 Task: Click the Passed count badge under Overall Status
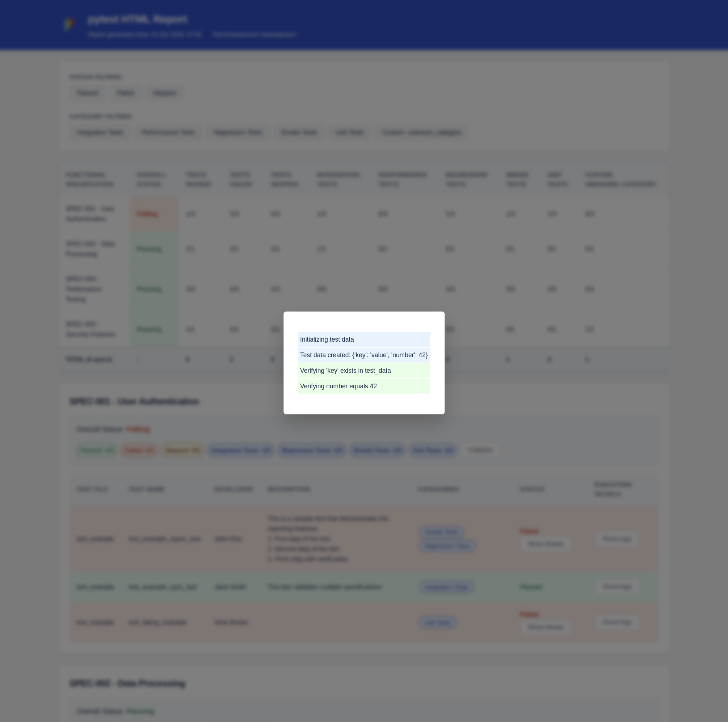point(96,450)
